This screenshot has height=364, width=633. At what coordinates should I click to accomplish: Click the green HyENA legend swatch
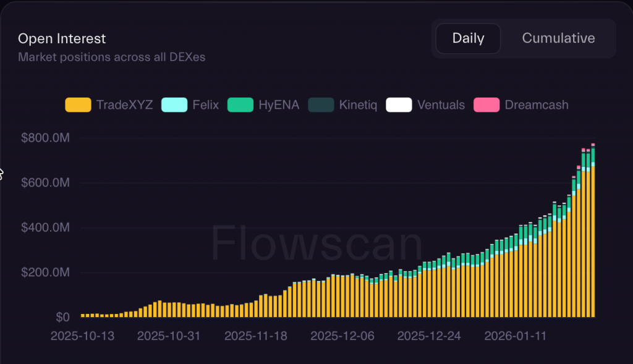(x=240, y=105)
